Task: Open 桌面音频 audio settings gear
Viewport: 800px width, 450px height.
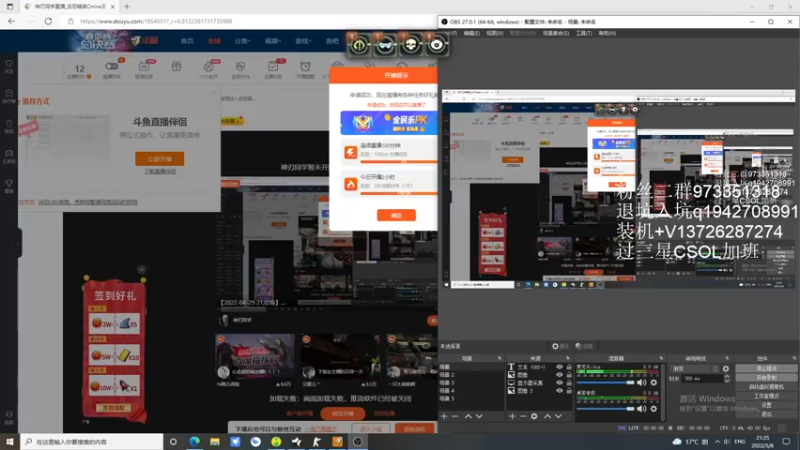Action: pos(654,408)
